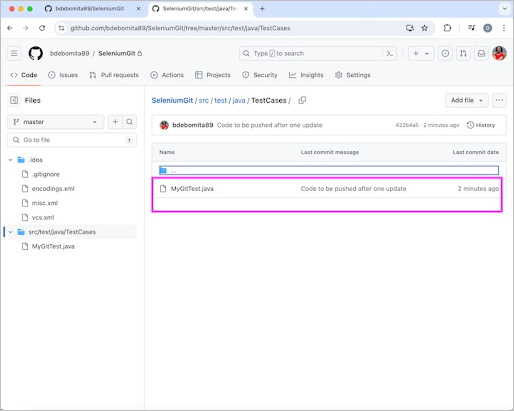This screenshot has width=514, height=411.
Task: Go to the parent directory row
Action: [329, 171]
